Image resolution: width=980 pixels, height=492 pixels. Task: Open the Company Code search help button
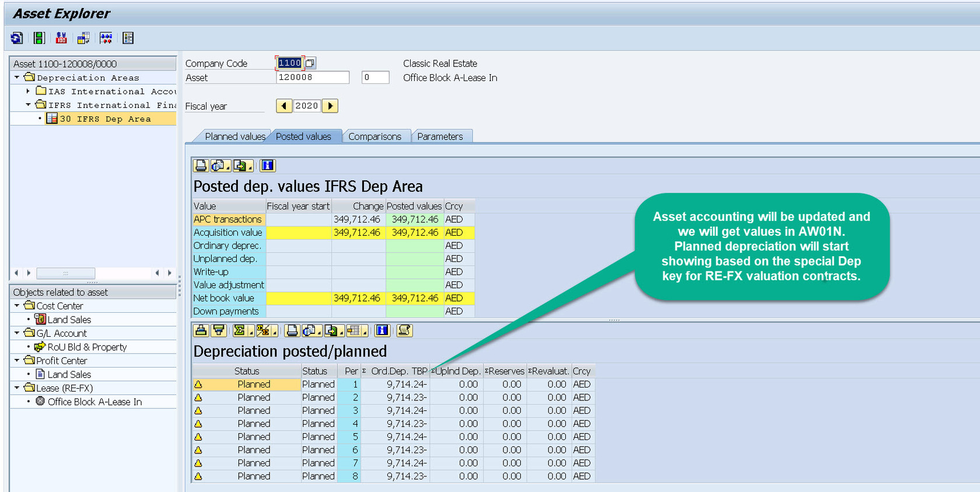(x=310, y=63)
